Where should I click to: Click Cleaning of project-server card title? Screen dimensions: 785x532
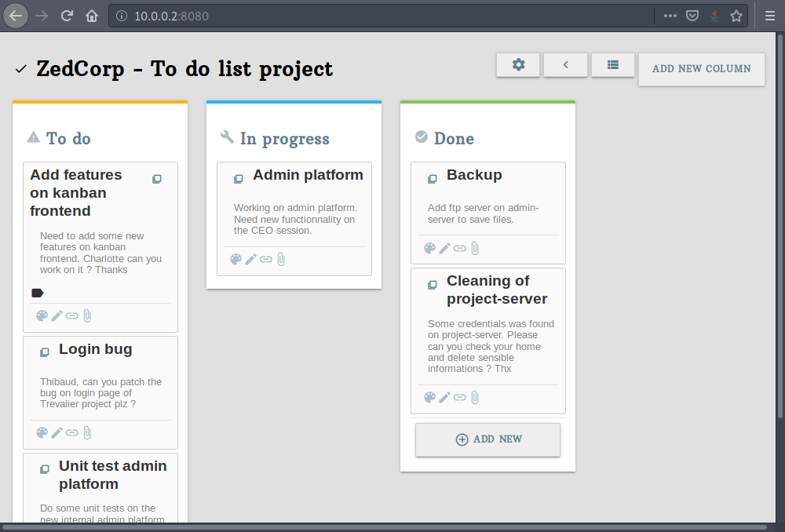coord(497,290)
